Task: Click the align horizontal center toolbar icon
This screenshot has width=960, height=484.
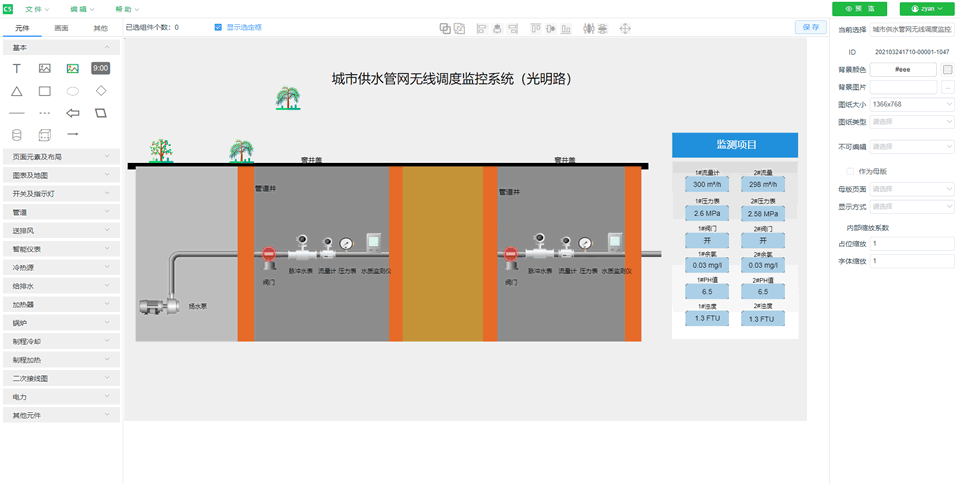Action: [x=497, y=28]
